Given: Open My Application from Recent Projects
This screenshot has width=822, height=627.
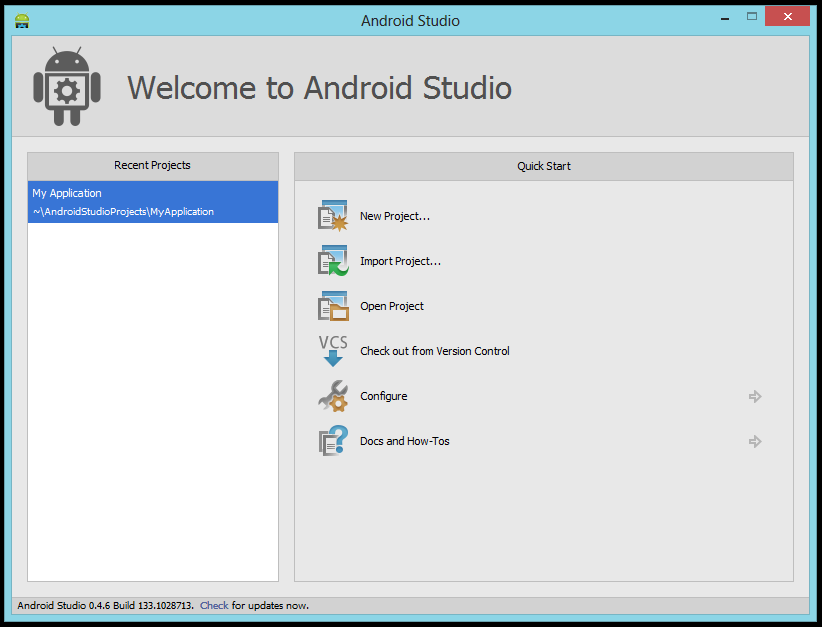Looking at the screenshot, I should (152, 202).
